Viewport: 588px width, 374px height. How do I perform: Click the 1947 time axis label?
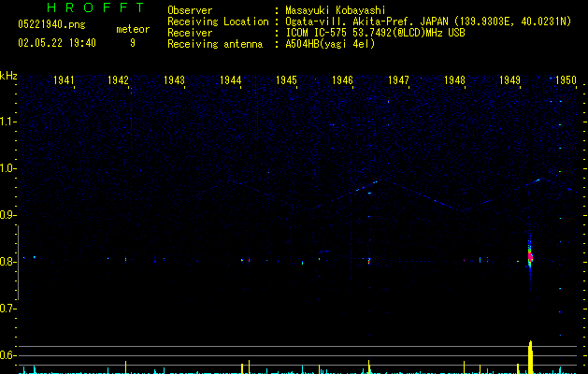(x=398, y=80)
